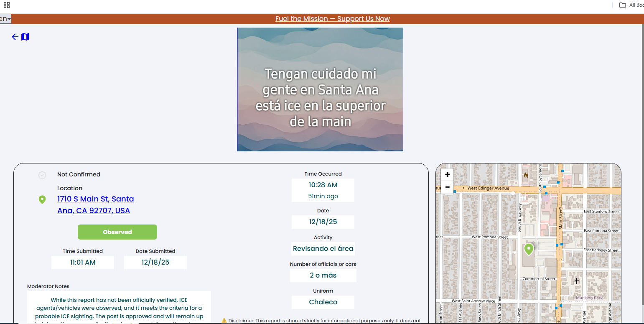Image resolution: width=644 pixels, height=324 pixels.
Task: Open the browser apps grid icon
Action: click(7, 5)
